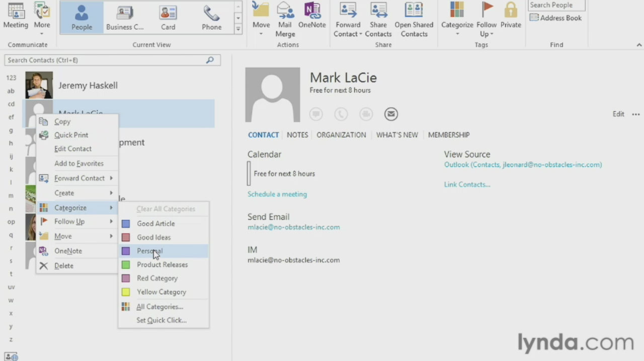Jump to the 'm' index letter
Viewport: 644px width, 361px height.
click(11, 196)
